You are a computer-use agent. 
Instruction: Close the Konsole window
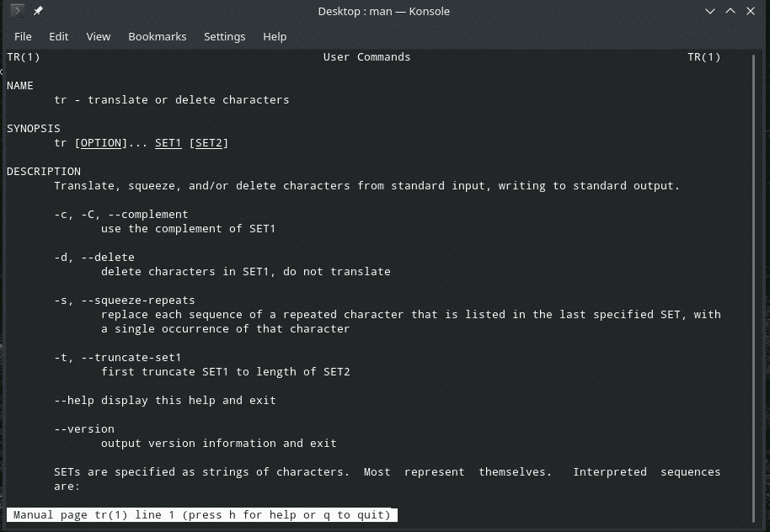tap(751, 11)
